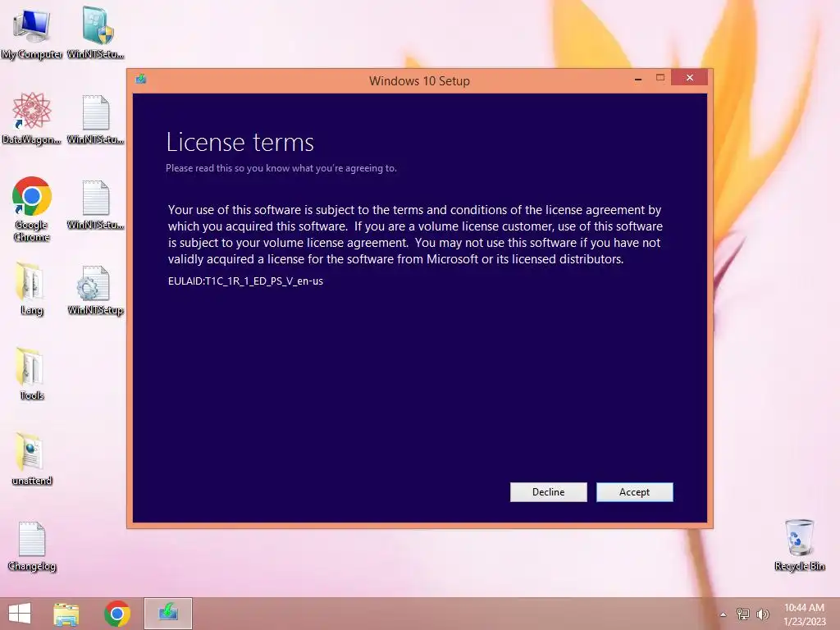Select the WinNTSetup icon with shield
Image resolution: width=840 pixels, height=630 pixels.
tap(96, 34)
